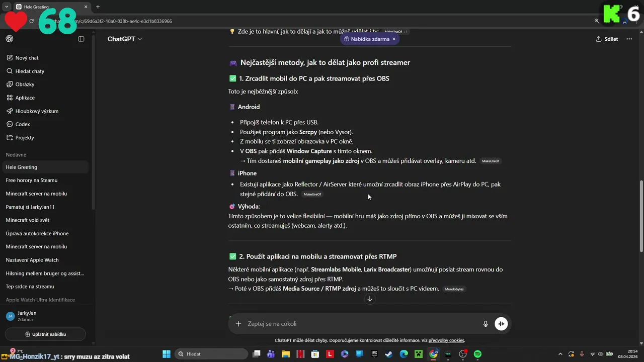644x362 pixels.
Task: Close the Nabídka zdarma banner
Action: tap(394, 39)
